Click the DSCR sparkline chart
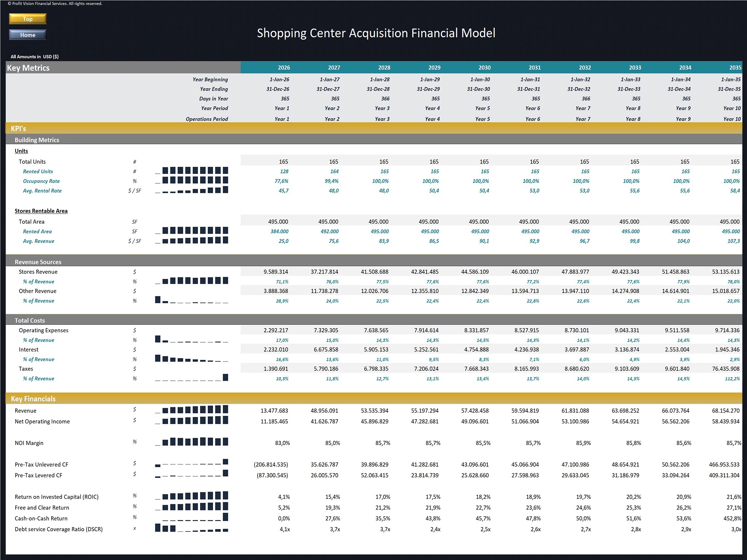Image resolution: width=747 pixels, height=560 pixels. click(192, 528)
